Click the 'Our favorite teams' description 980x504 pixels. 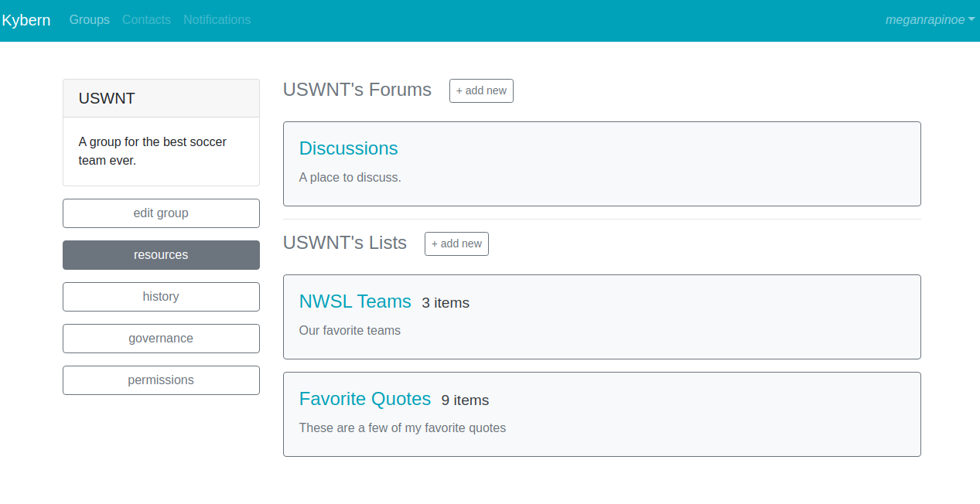coord(350,331)
